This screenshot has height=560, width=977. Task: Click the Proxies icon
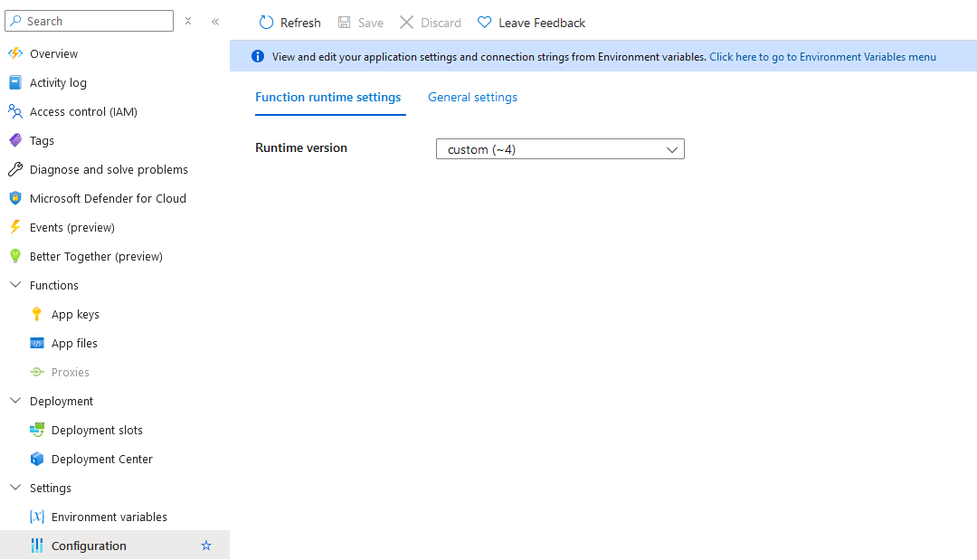(x=37, y=372)
